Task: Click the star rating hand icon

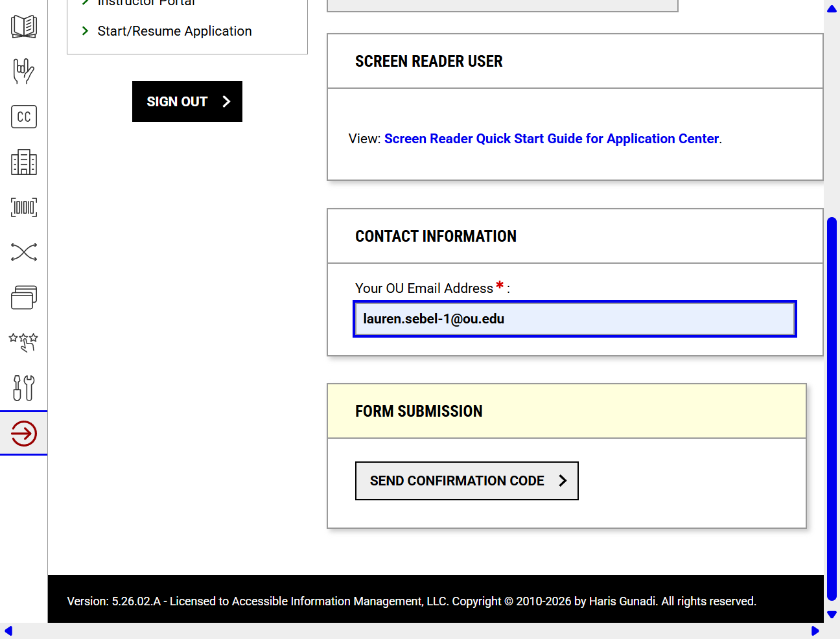Action: [x=24, y=342]
